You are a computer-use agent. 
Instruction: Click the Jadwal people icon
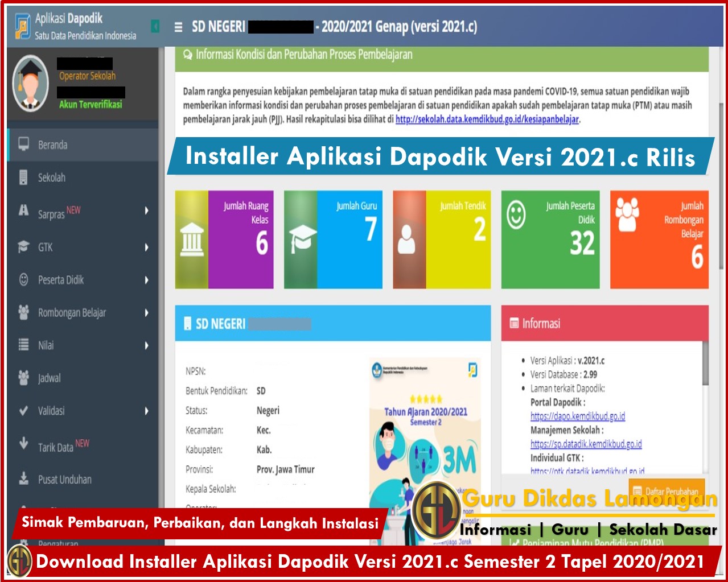tap(23, 377)
